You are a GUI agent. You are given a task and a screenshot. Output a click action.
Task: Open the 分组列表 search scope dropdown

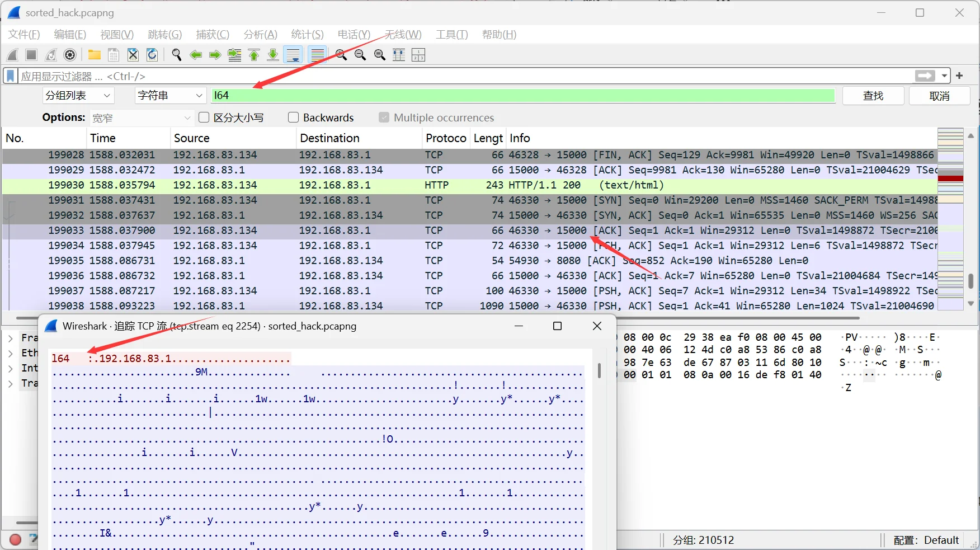(78, 96)
